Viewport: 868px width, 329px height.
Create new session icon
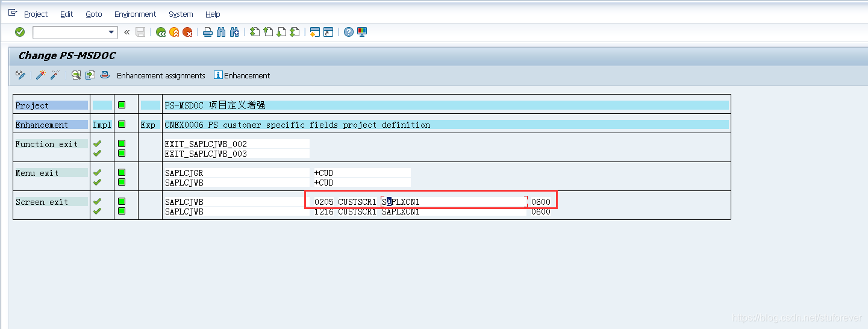point(314,32)
